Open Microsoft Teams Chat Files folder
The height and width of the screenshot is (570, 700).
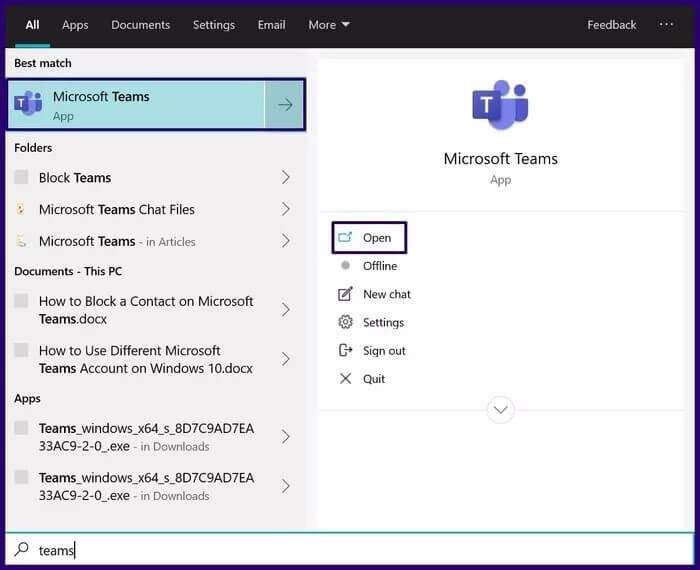(x=116, y=209)
